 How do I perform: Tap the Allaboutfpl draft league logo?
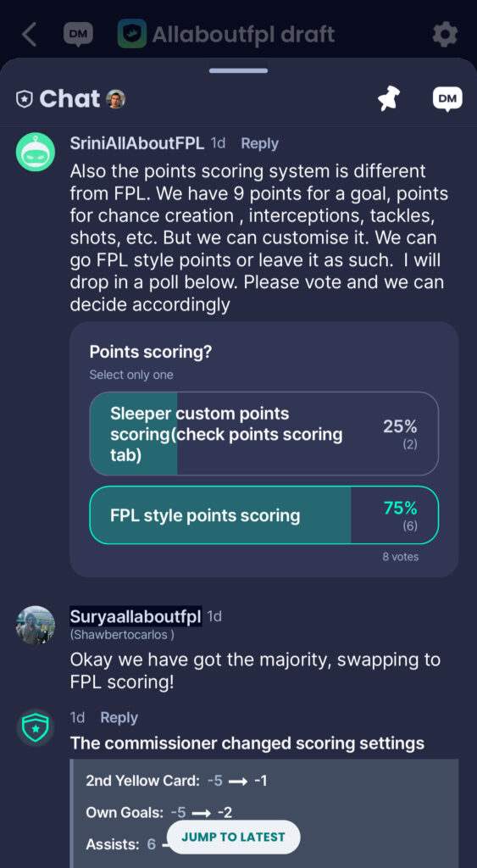pos(131,34)
